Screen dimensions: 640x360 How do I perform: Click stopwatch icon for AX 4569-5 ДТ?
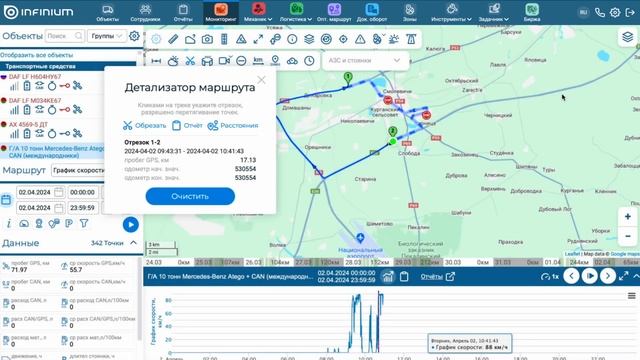[52, 133]
